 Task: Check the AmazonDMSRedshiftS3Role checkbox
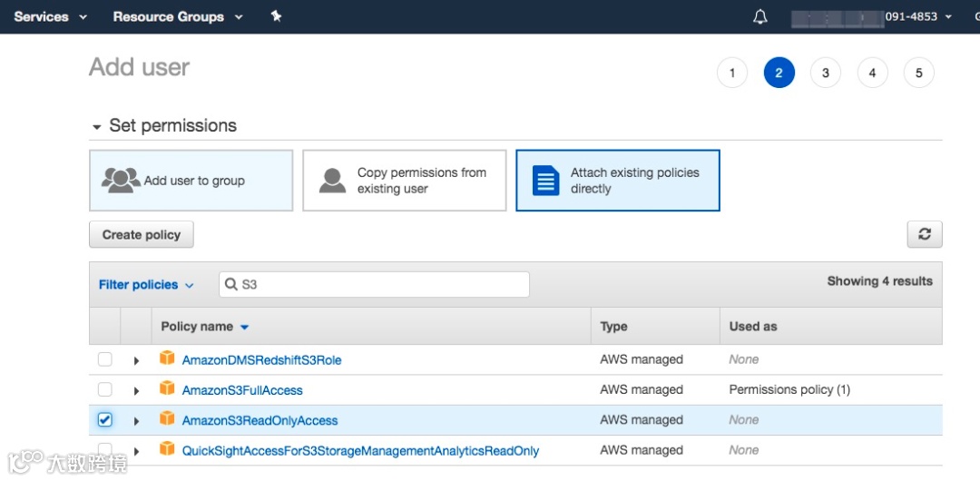pyautogui.click(x=105, y=359)
